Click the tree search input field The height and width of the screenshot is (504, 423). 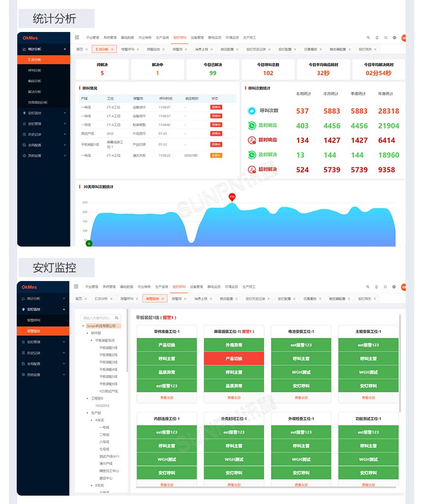pos(96,317)
